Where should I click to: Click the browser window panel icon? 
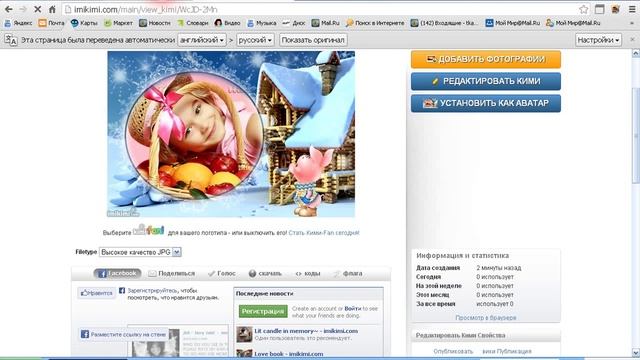click(x=599, y=9)
